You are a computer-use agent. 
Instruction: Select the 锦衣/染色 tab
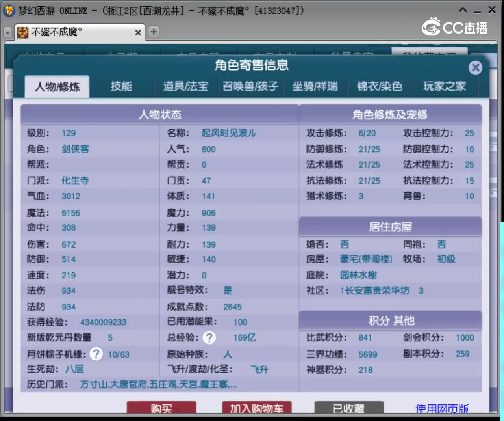tap(380, 86)
